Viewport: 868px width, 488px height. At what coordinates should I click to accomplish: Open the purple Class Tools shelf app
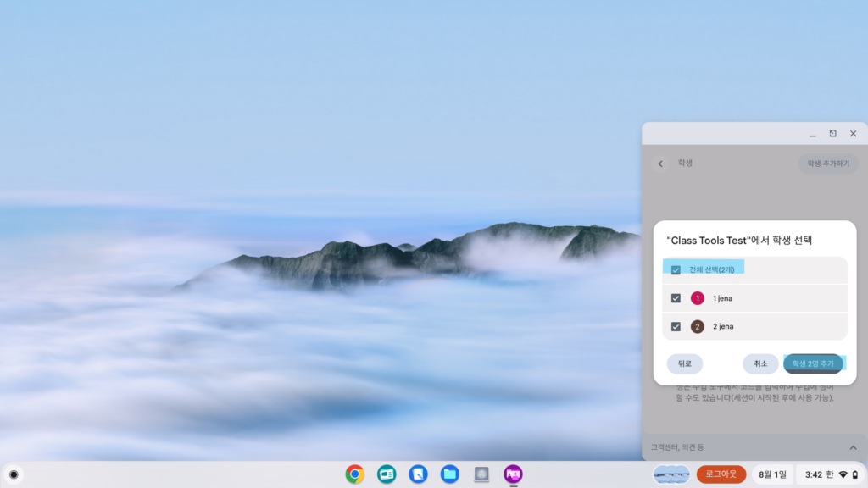pos(513,474)
